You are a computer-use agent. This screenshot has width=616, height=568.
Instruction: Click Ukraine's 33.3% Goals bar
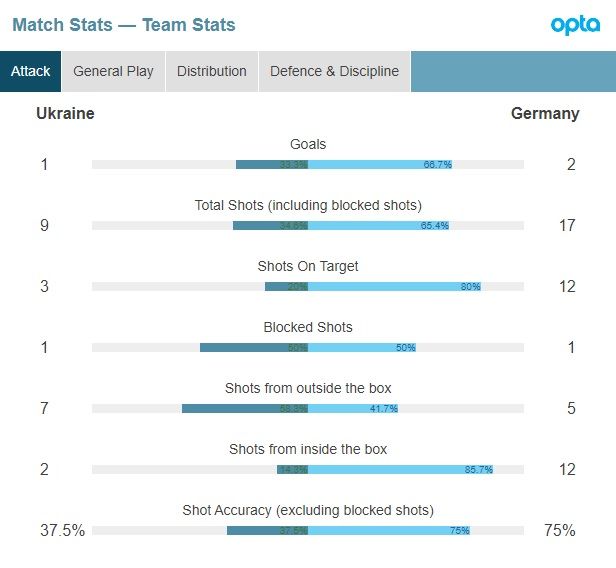tap(272, 165)
